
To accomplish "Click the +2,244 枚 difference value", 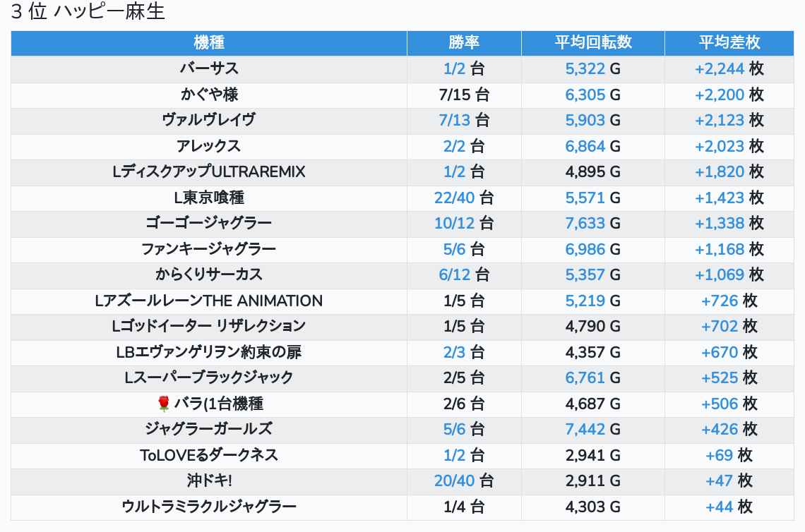I will [x=729, y=68].
